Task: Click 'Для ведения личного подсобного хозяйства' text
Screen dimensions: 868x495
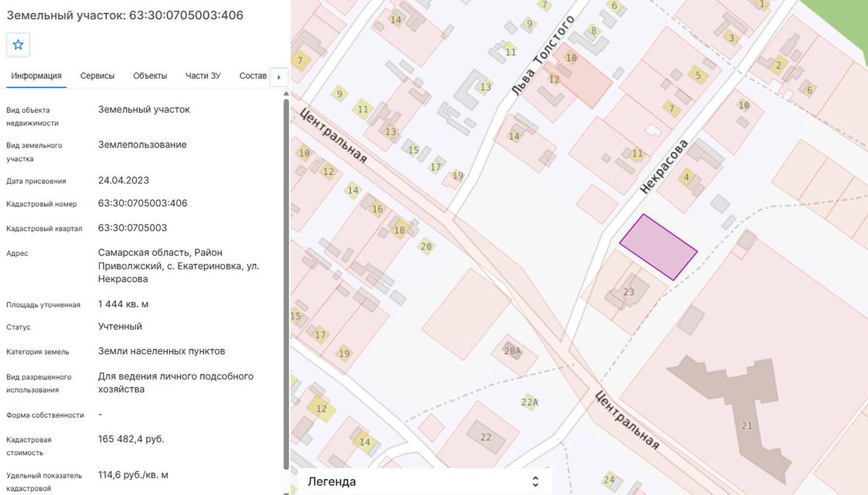Action: 176,382
